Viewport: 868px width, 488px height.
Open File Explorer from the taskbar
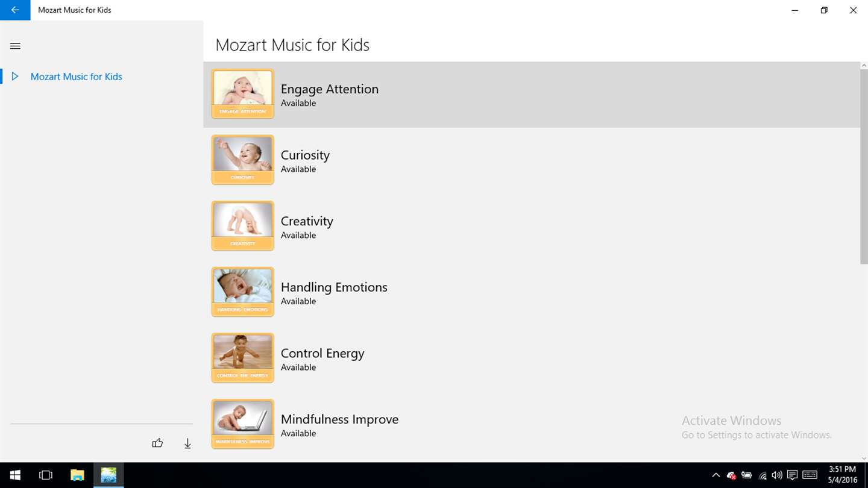click(77, 475)
